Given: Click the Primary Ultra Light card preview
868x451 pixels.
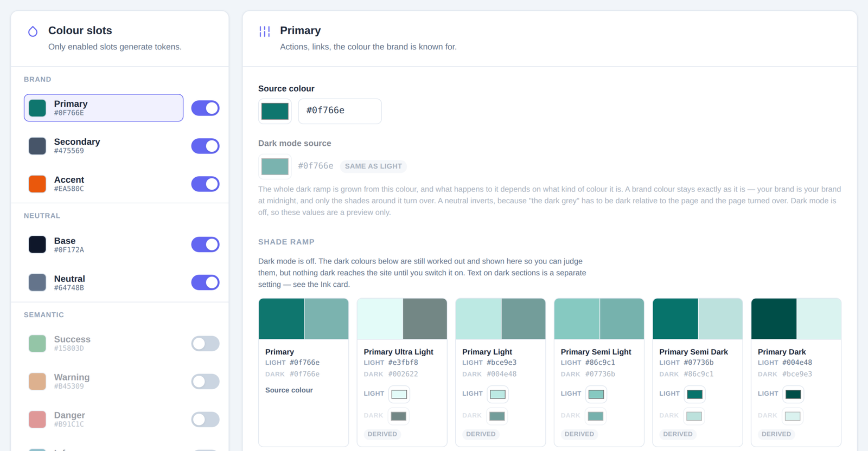Looking at the screenshot, I should [x=402, y=319].
